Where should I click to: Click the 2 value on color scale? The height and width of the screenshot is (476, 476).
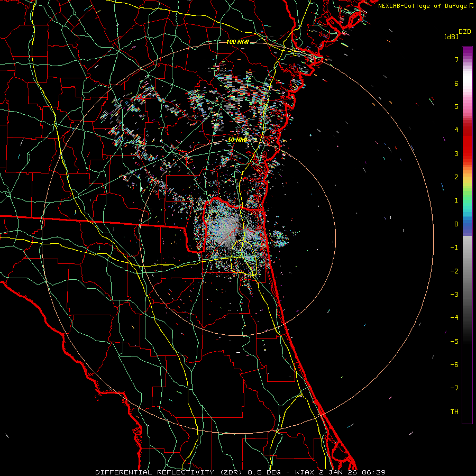(456, 177)
